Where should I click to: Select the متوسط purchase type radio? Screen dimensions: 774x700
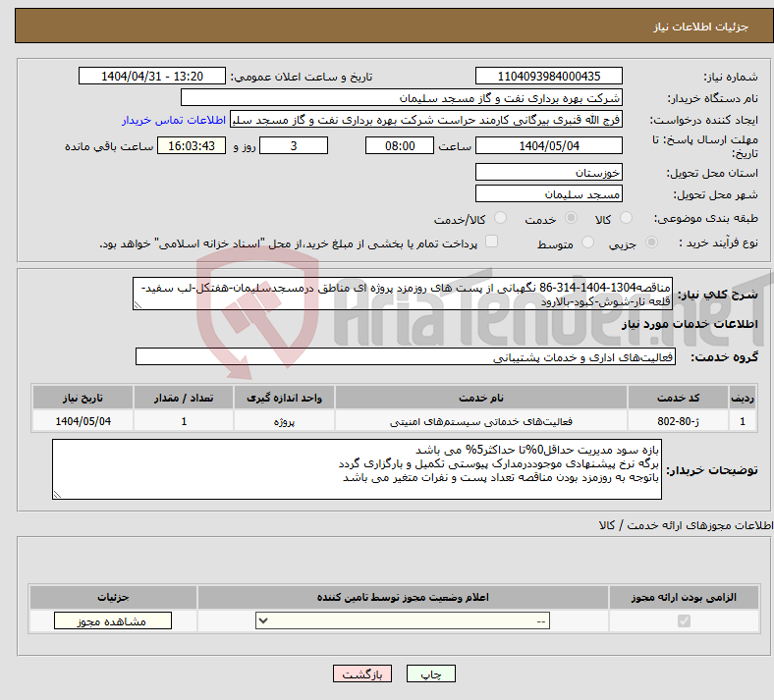click(588, 242)
